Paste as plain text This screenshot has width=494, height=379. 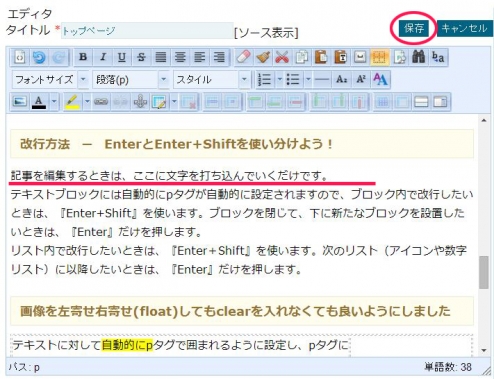(340, 57)
